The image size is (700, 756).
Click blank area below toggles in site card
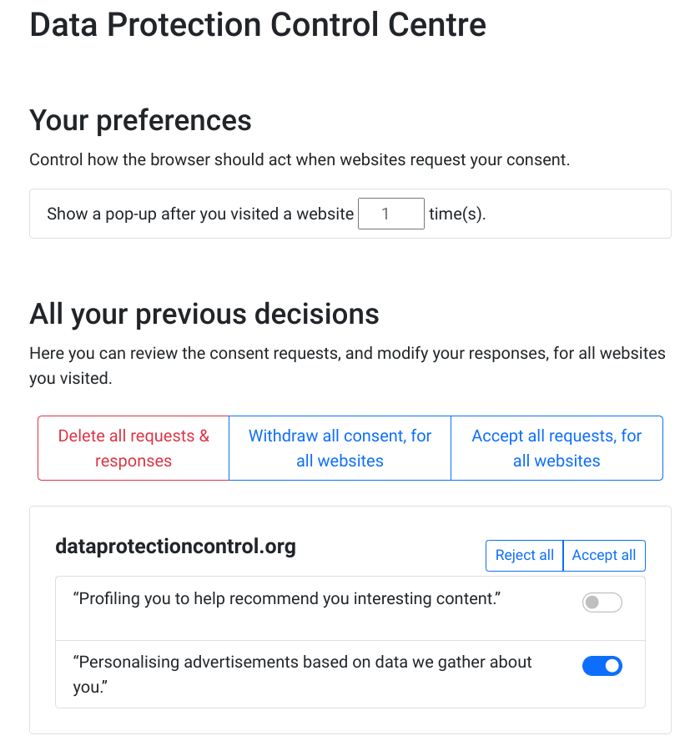coord(350,721)
